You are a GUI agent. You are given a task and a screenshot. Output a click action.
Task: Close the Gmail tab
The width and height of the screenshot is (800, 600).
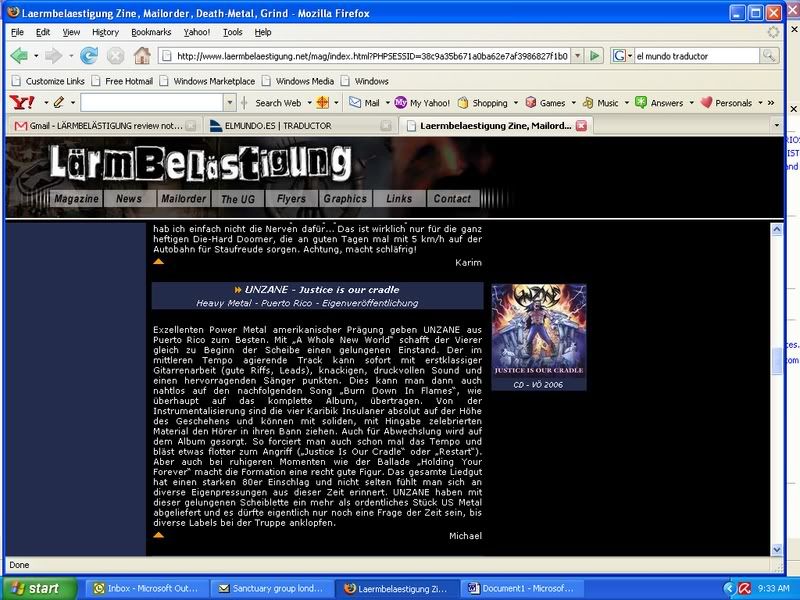[190, 126]
